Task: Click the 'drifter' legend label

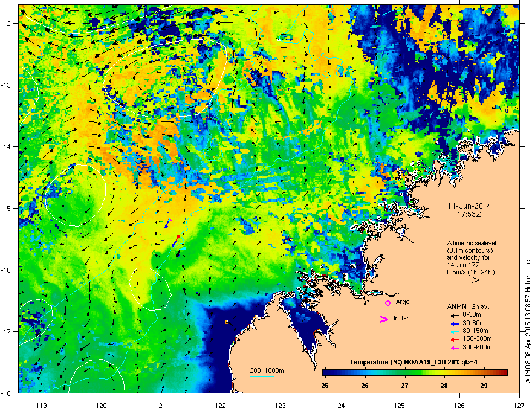Action: pyautogui.click(x=400, y=318)
